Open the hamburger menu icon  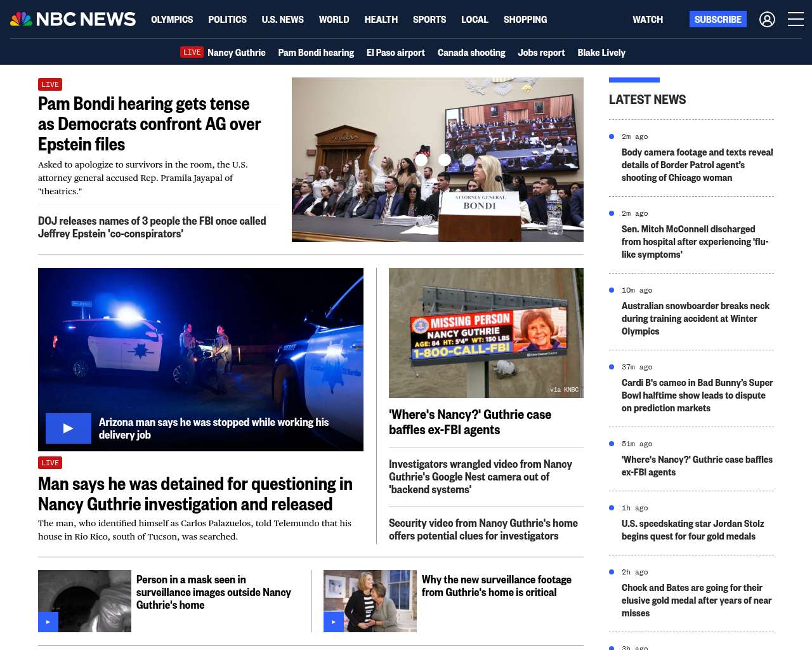coord(796,20)
